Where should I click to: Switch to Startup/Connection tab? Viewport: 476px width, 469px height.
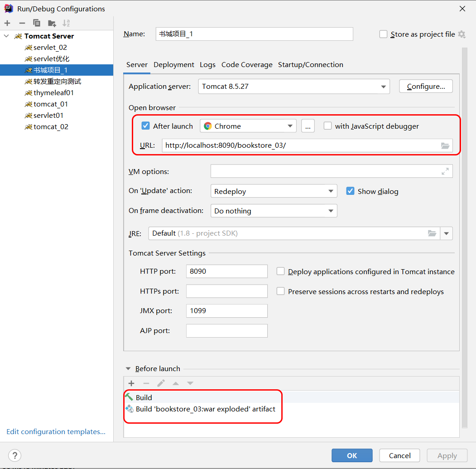tap(311, 65)
